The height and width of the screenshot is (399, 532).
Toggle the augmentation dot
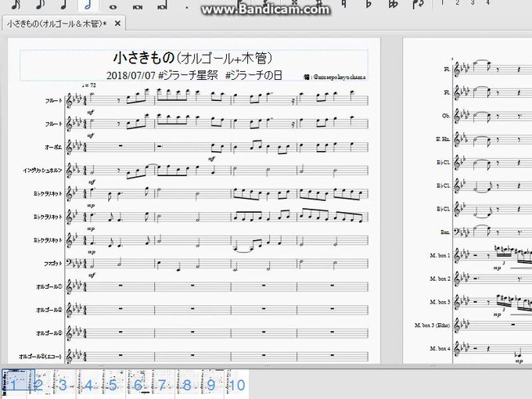pyautogui.click(x=187, y=6)
